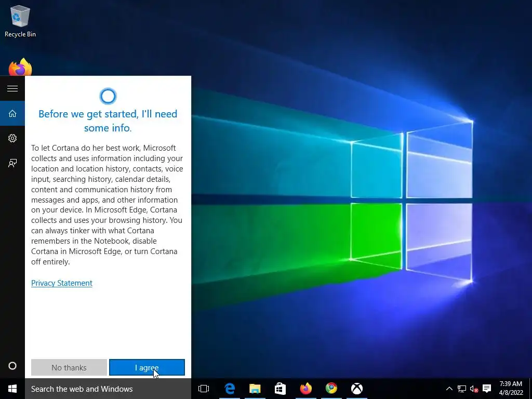Go to Cortana Home tab

(x=12, y=113)
